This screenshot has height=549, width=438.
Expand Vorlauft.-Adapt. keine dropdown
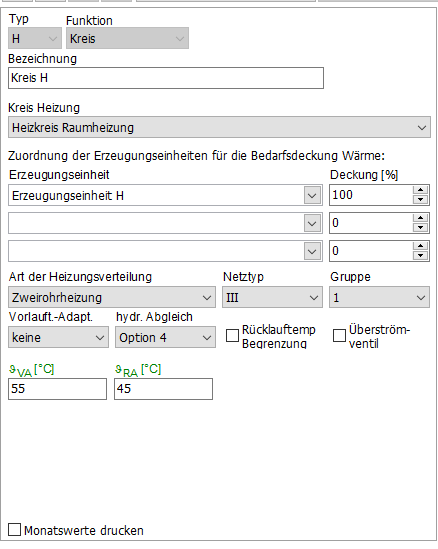click(x=58, y=337)
